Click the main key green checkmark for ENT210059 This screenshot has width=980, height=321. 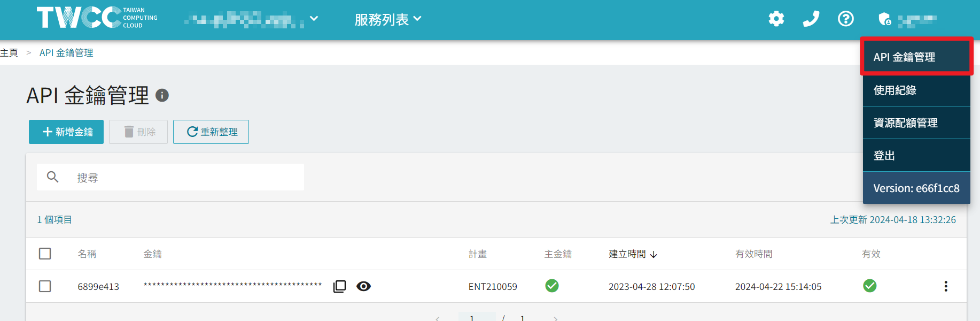point(552,286)
